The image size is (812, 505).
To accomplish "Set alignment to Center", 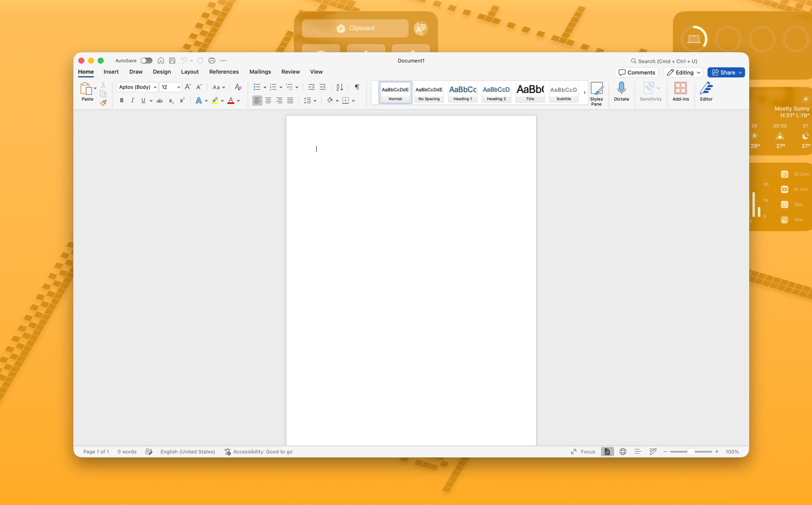I will [x=268, y=100].
